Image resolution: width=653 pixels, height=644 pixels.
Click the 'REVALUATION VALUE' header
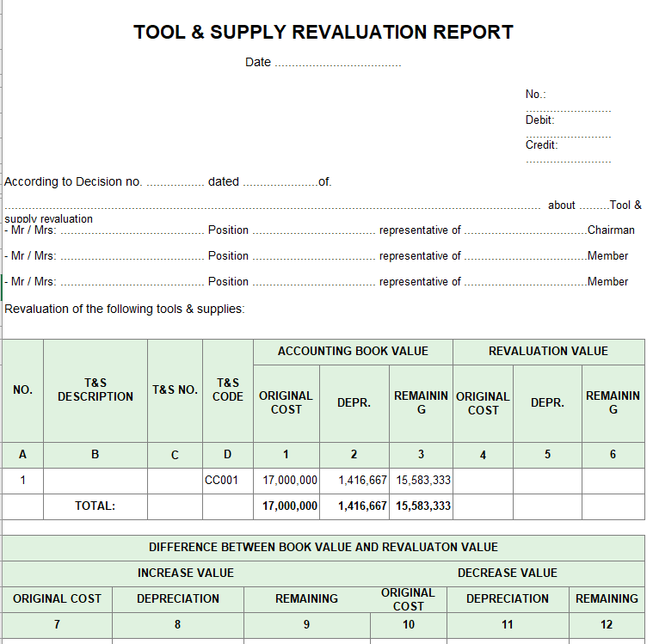tap(549, 352)
